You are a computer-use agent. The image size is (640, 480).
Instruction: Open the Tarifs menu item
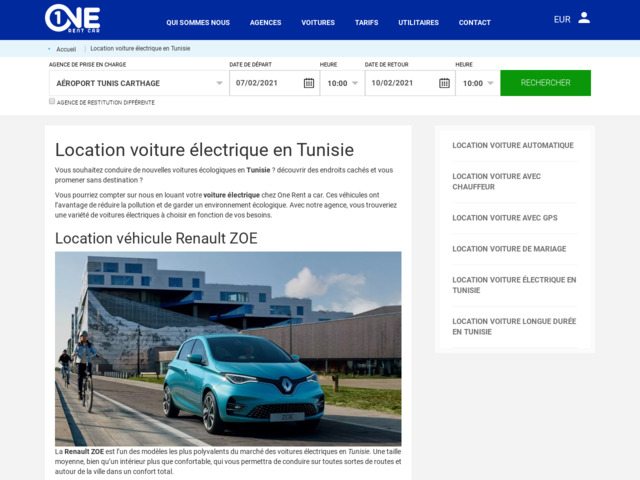pos(367,22)
